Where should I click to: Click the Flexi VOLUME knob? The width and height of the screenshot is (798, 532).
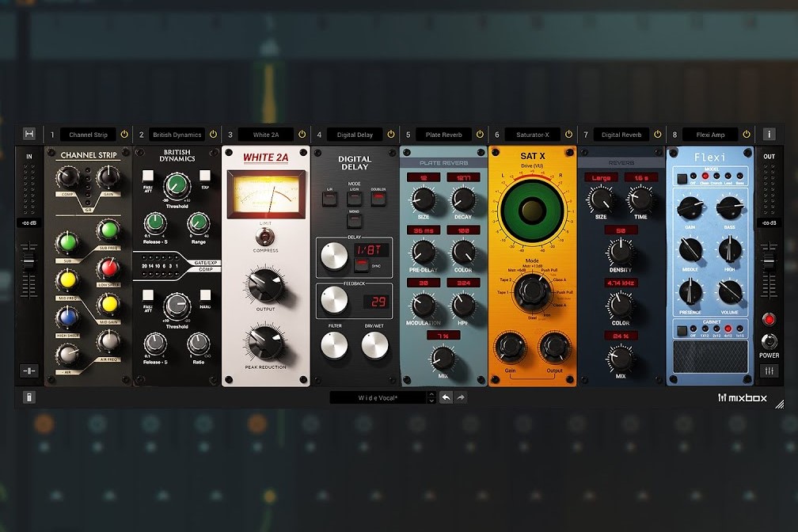pyautogui.click(x=730, y=293)
